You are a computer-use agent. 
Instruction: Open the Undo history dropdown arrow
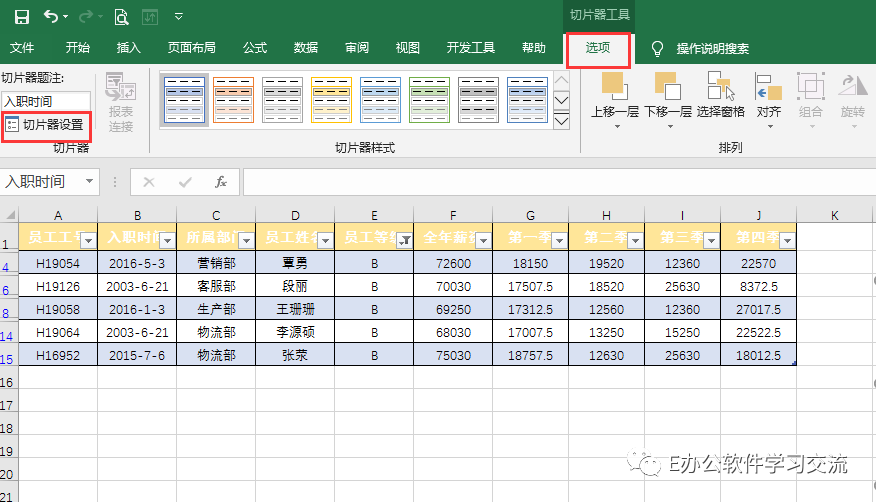pyautogui.click(x=66, y=17)
